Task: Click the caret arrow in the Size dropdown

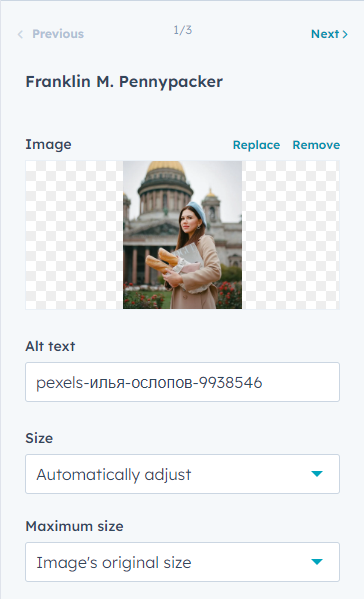Action: (x=317, y=474)
